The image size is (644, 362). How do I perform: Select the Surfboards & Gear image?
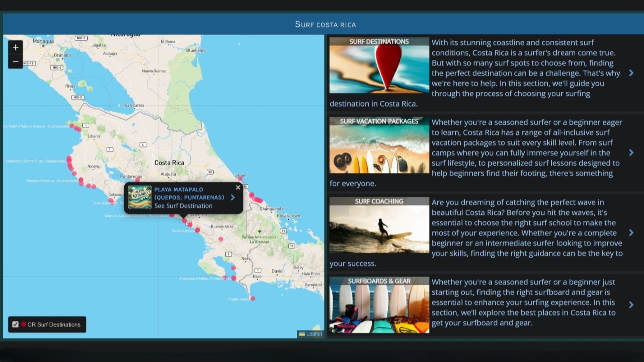(379, 305)
